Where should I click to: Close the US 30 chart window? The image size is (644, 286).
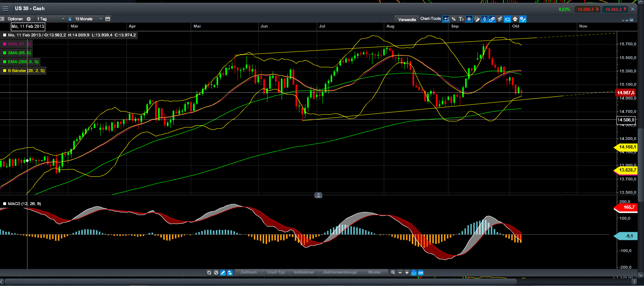coord(633,9)
